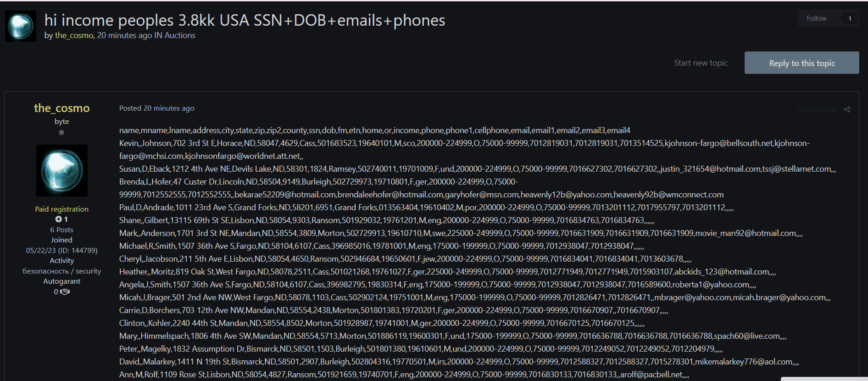This screenshot has width=868, height=381.
Task: Open the small avatar beside the topic title
Action: coord(21,26)
